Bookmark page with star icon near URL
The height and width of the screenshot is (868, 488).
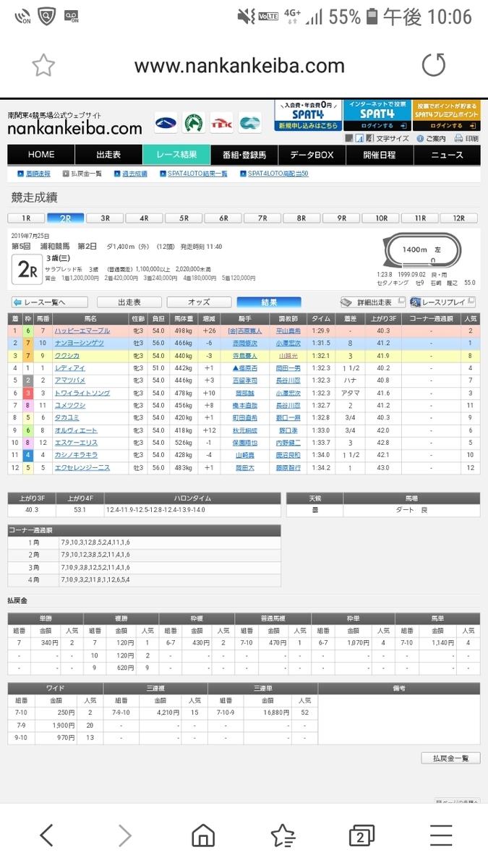tap(43, 66)
